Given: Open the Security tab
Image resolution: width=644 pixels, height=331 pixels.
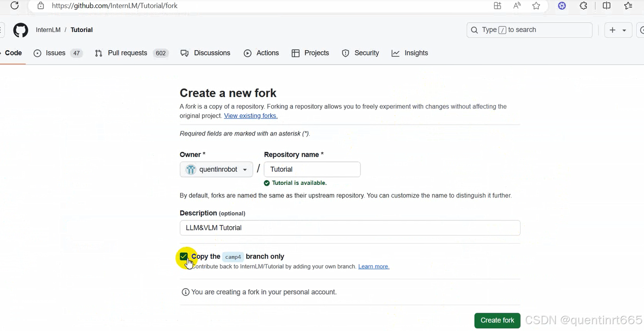Looking at the screenshot, I should (x=360, y=53).
